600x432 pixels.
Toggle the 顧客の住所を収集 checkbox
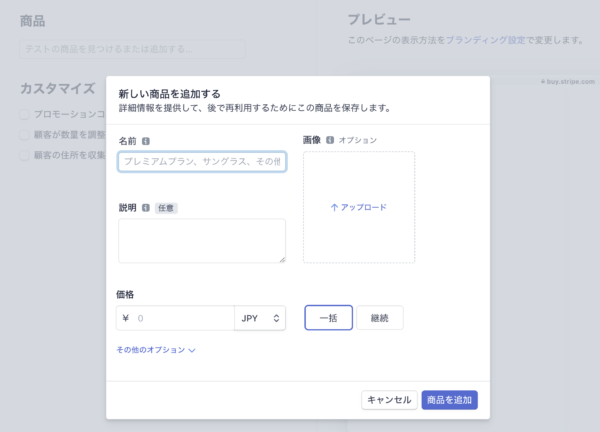(24, 155)
